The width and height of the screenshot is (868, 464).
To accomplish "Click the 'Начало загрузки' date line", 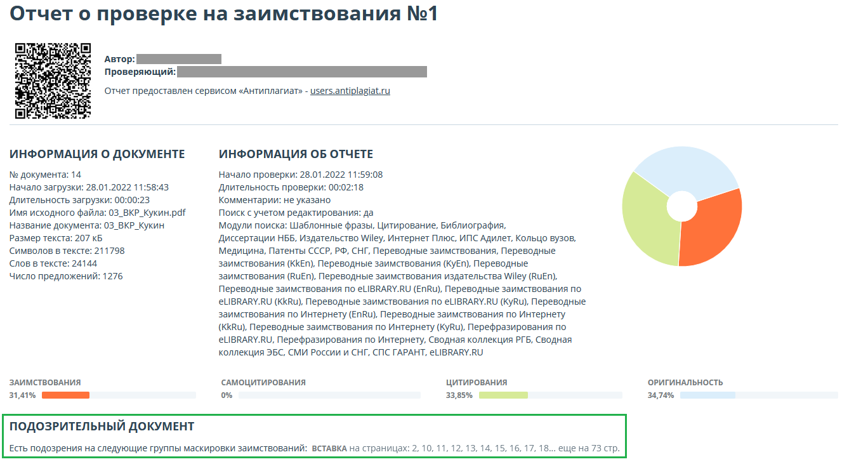I will click(89, 187).
